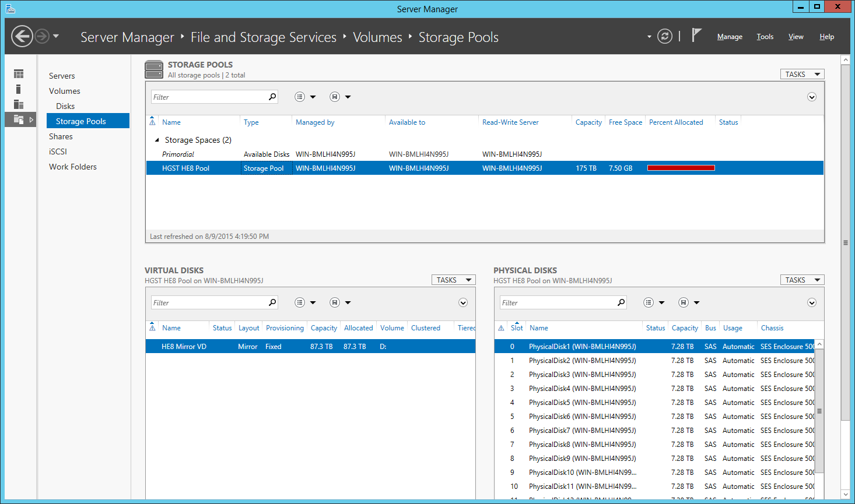855x504 pixels.
Task: Click search magnifier in Virtual Disks filter
Action: click(x=272, y=302)
